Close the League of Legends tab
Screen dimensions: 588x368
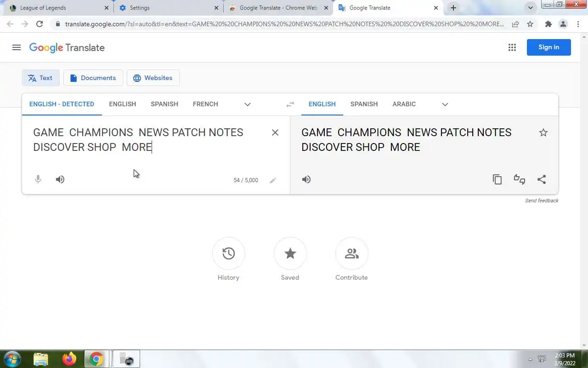(x=107, y=8)
